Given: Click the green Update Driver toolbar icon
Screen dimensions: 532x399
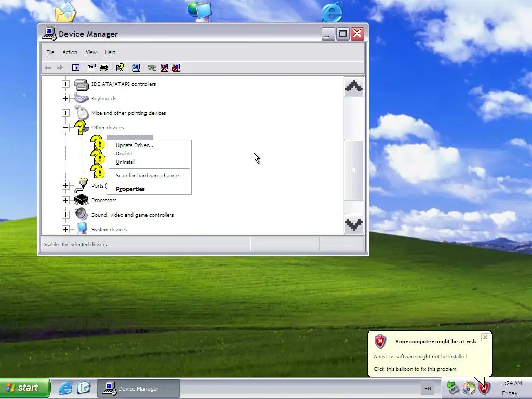Looking at the screenshot, I should click(152, 68).
